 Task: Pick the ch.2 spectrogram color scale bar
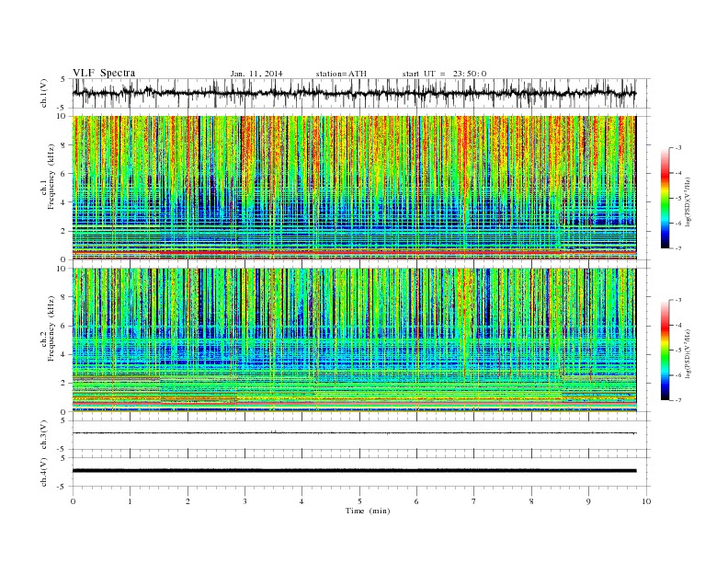coord(665,350)
